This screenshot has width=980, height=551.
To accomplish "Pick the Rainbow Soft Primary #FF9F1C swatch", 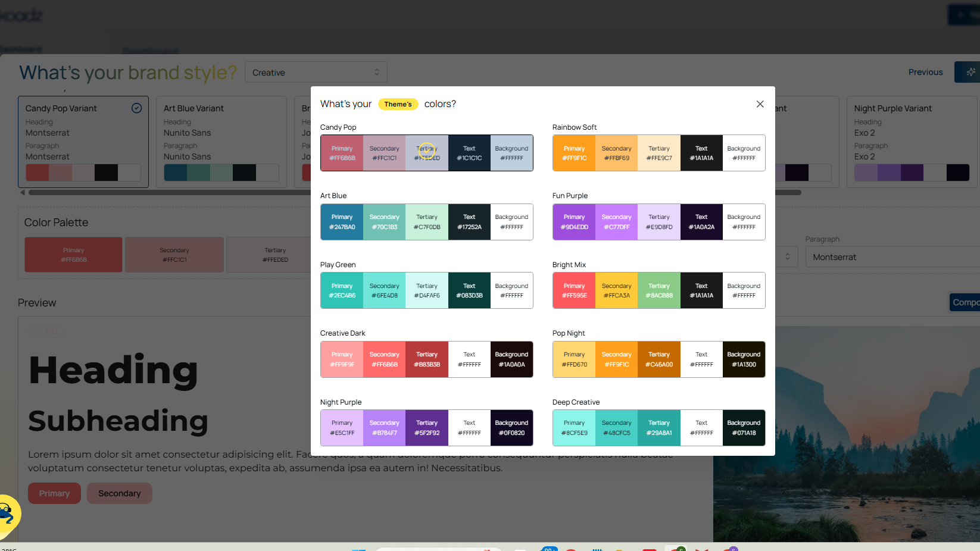I will click(574, 154).
